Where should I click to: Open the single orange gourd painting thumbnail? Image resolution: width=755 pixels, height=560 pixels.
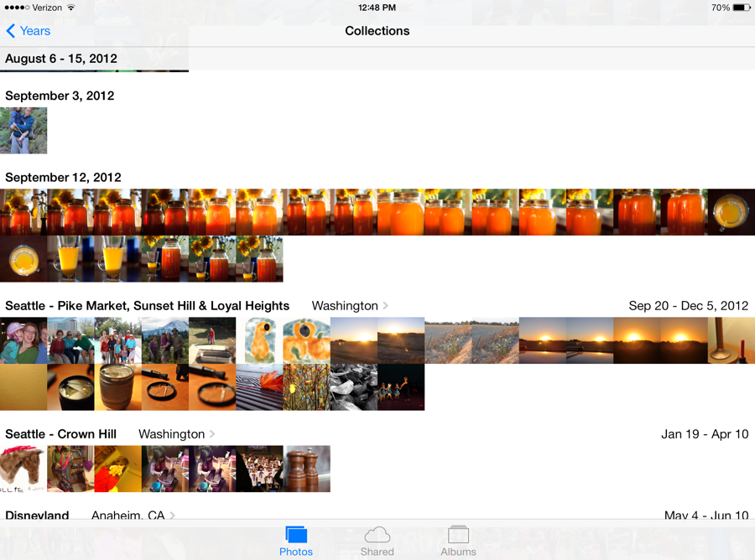259,340
